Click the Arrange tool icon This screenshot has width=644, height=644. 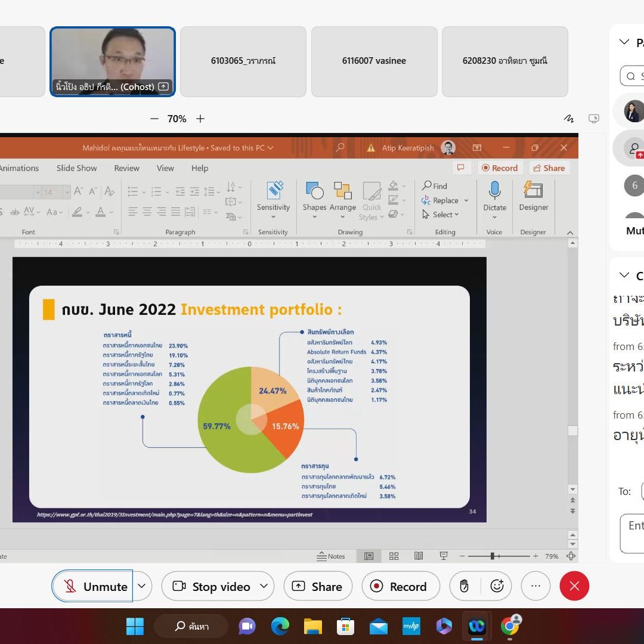click(x=343, y=191)
